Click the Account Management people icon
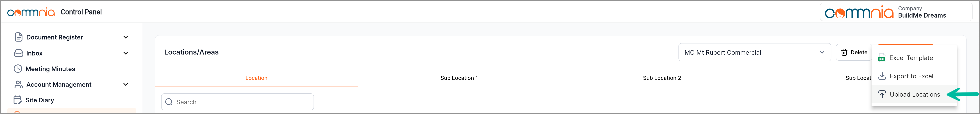The width and height of the screenshot is (980, 114). [x=18, y=84]
